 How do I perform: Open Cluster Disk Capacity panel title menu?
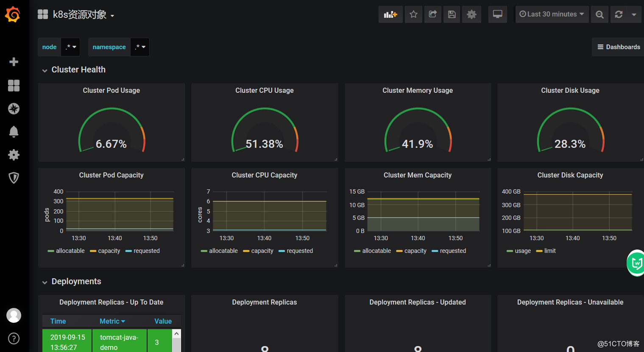coord(570,175)
